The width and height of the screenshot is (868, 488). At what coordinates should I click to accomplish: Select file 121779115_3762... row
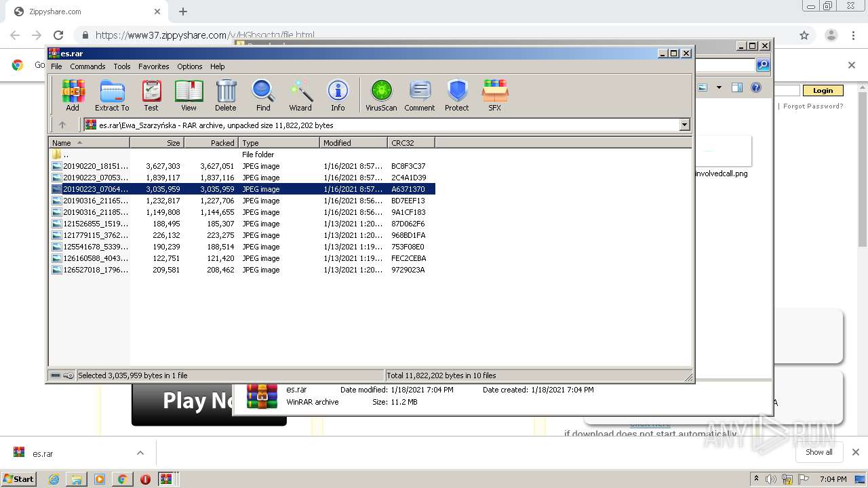coord(241,235)
